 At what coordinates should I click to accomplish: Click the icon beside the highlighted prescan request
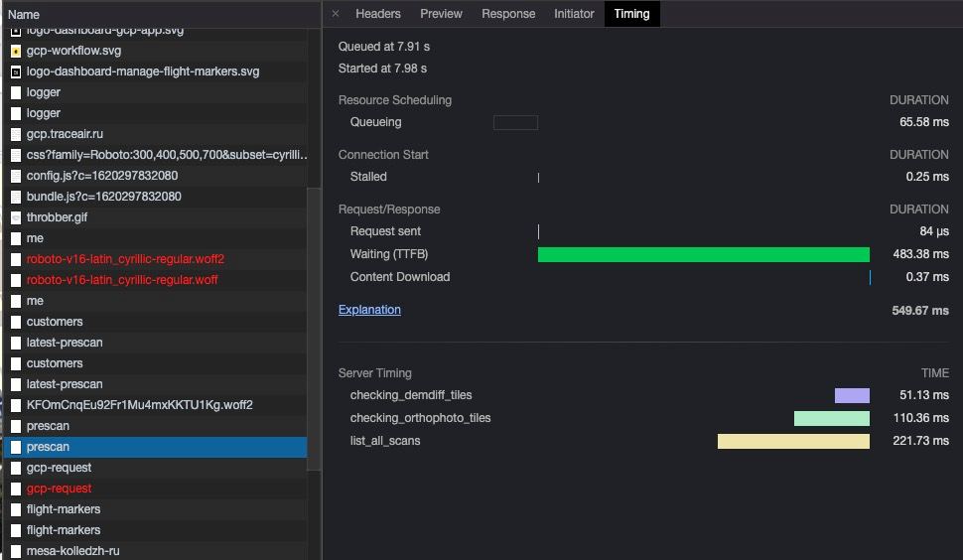pyautogui.click(x=16, y=448)
